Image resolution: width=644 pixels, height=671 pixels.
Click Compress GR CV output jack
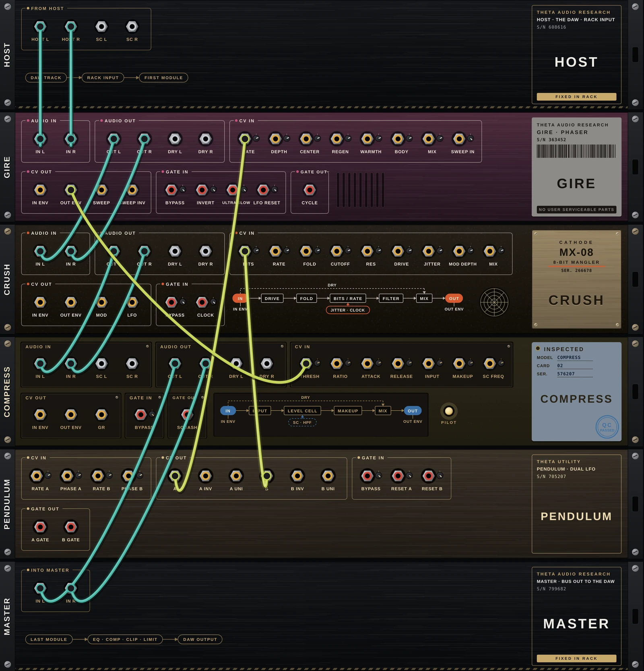coord(101,414)
